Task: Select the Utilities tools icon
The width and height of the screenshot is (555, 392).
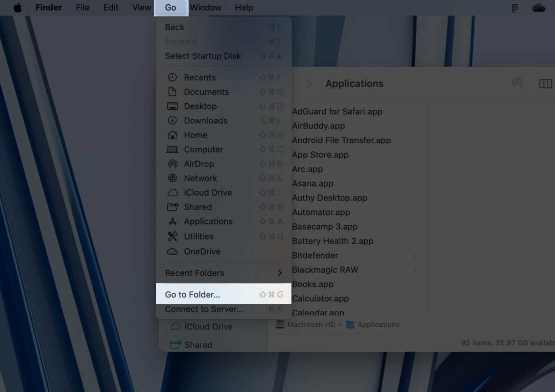Action: click(172, 236)
